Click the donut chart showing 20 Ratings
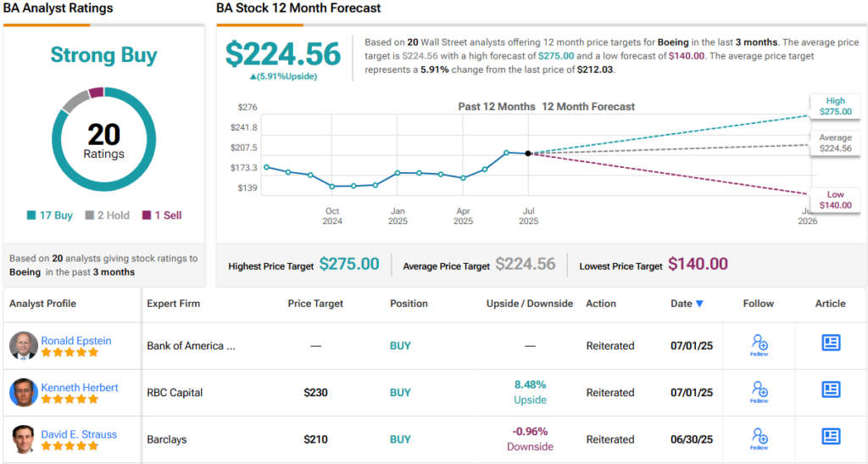The image size is (868, 464). point(104,139)
